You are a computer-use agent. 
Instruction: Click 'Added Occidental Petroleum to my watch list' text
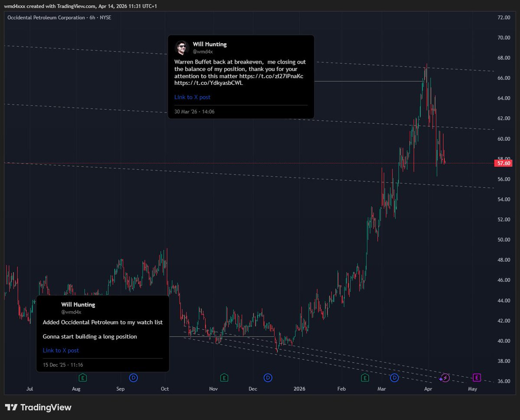[x=103, y=322]
